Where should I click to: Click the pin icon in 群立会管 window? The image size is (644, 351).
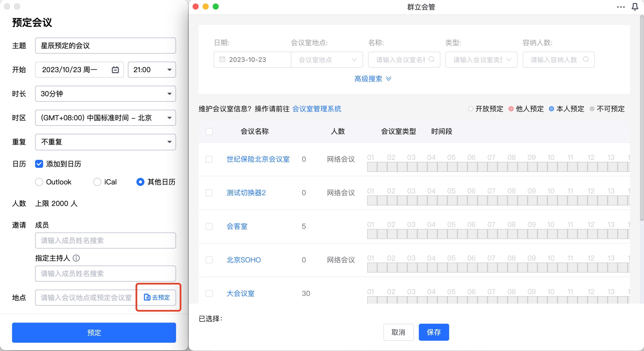[635, 7]
